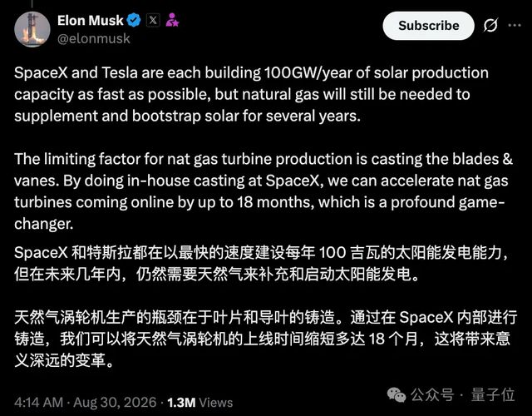
Task: Click the Grok slashed-circle icon
Action: pos(490,26)
